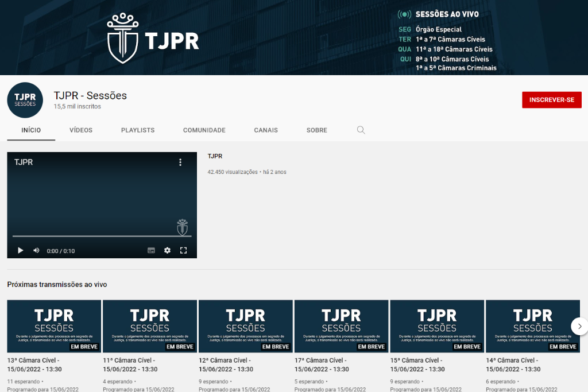
Task: Select the 11ª Câmara Cível thumbnail
Action: (x=150, y=326)
